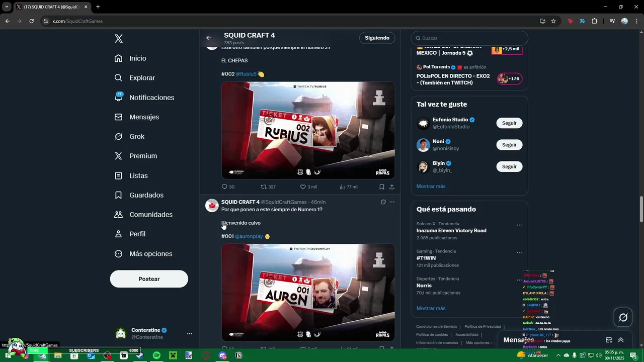Open a new Chrome tab
644x362 pixels.
click(98, 7)
